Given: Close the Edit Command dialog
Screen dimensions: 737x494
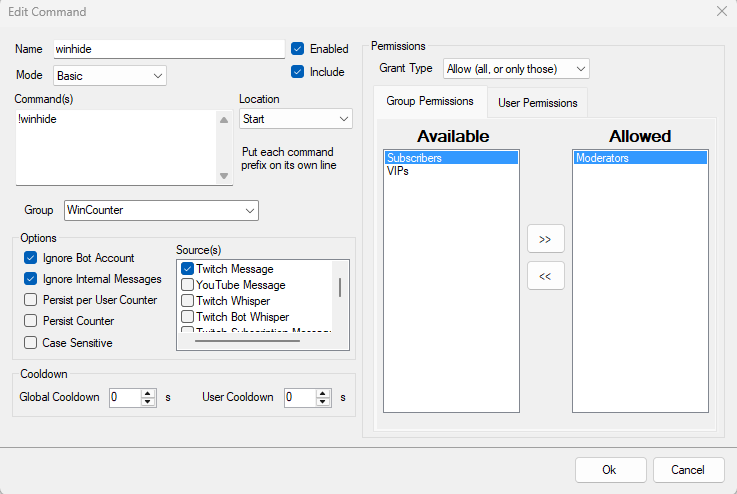Looking at the screenshot, I should [722, 11].
